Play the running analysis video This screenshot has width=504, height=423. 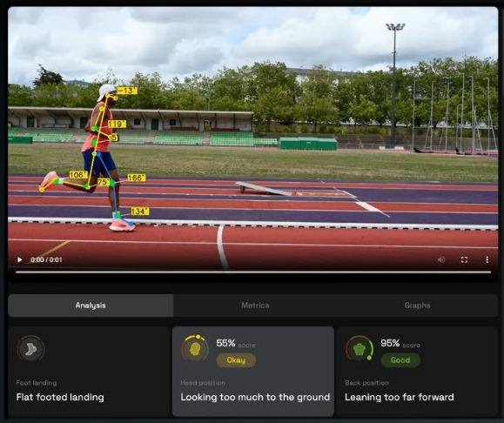click(20, 259)
